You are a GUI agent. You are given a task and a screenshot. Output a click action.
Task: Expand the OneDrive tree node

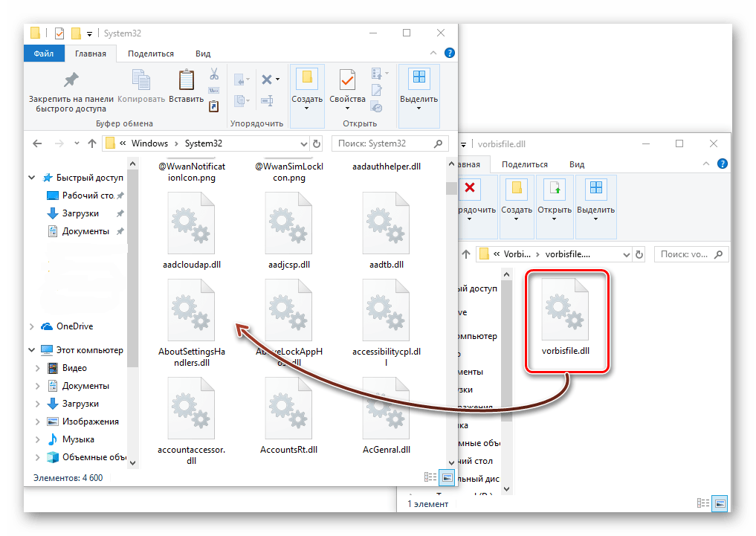pos(32,326)
